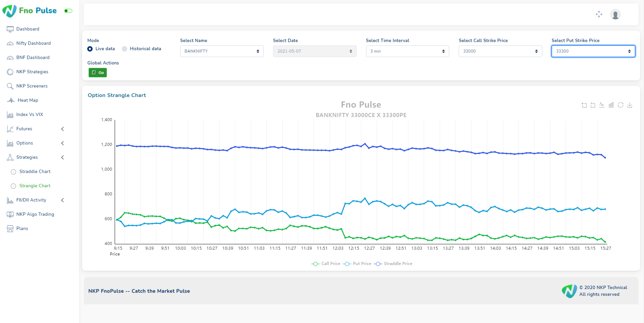Open NKP Algo Trading
Image resolution: width=644 pixels, height=323 pixels.
pyautogui.click(x=35, y=214)
